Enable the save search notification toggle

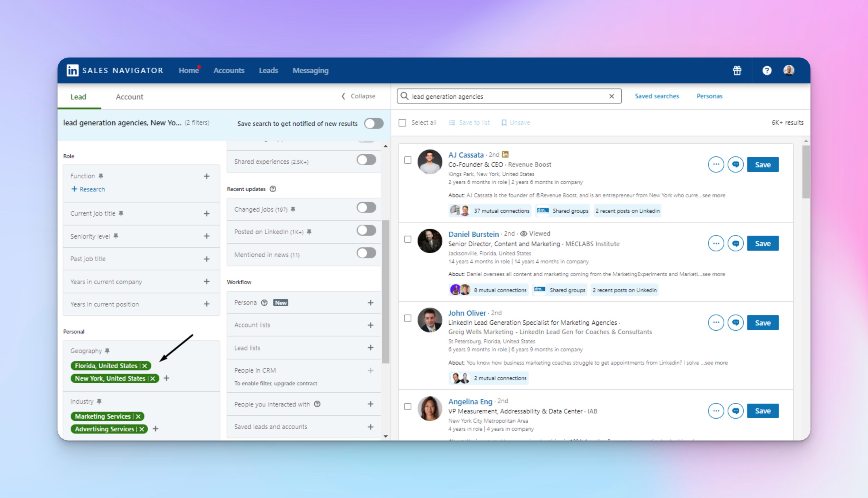coord(374,123)
